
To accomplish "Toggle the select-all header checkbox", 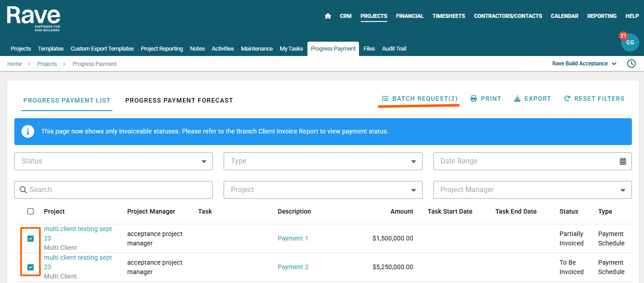I will [30, 211].
